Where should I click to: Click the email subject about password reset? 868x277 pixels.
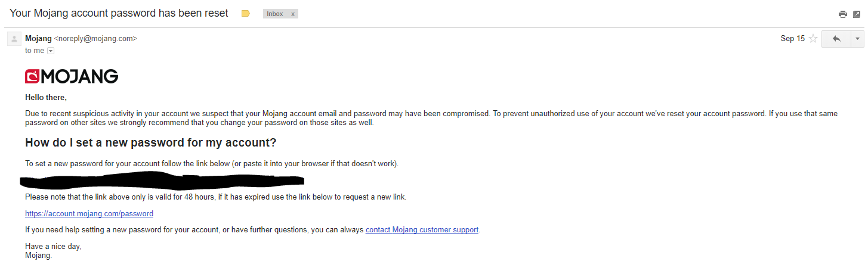(x=119, y=13)
